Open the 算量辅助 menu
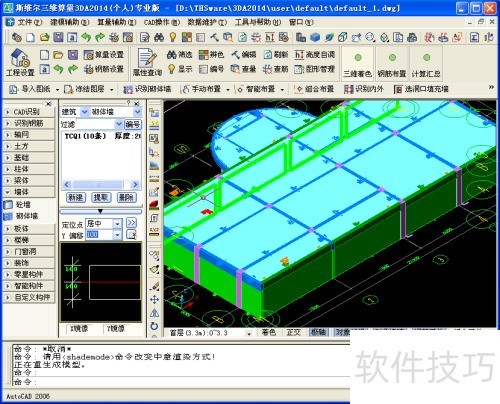The height and width of the screenshot is (404, 500). pyautogui.click(x=117, y=22)
